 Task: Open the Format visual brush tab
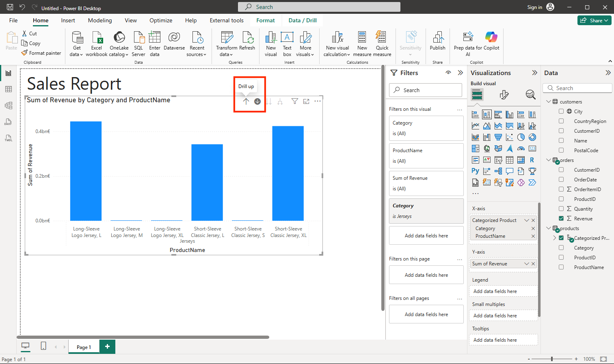(x=504, y=95)
